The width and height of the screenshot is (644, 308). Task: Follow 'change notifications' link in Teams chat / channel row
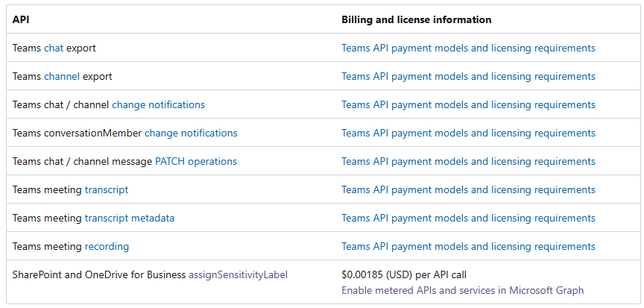(158, 104)
